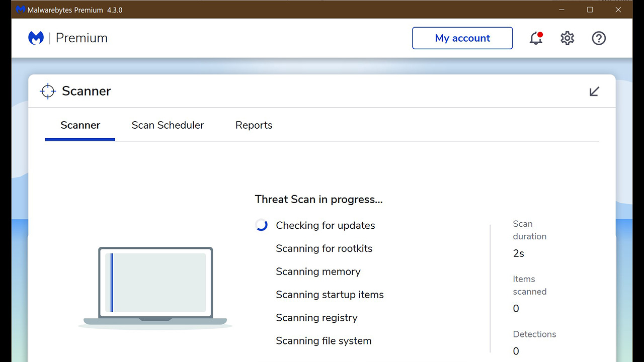Click the Malwarebytes title bar app icon
This screenshot has height=362, width=644.
(x=21, y=10)
